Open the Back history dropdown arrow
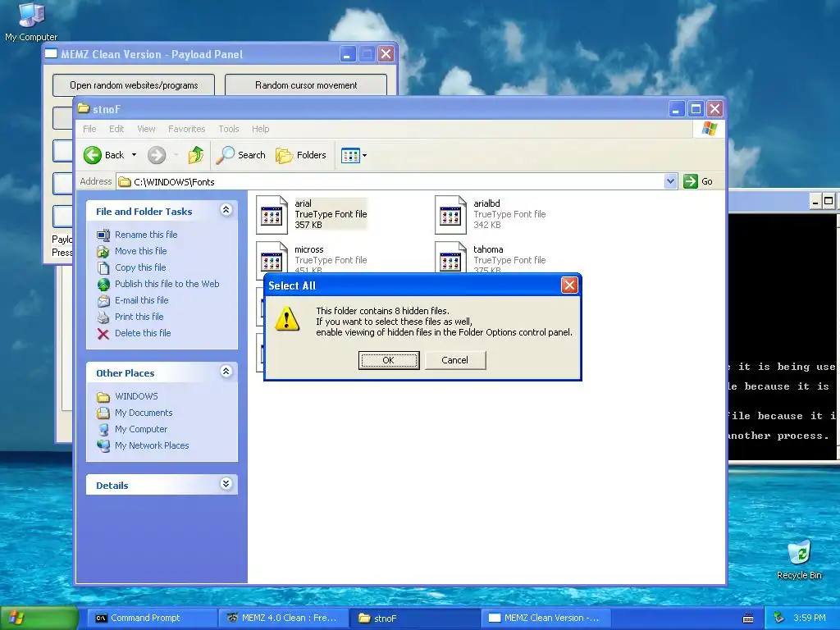This screenshot has height=630, width=840. pos(134,155)
